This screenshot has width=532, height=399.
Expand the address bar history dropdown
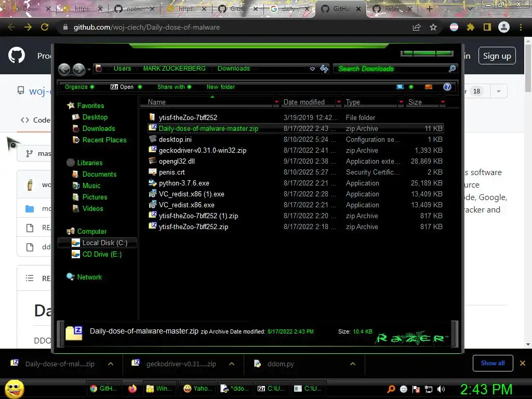point(312,69)
